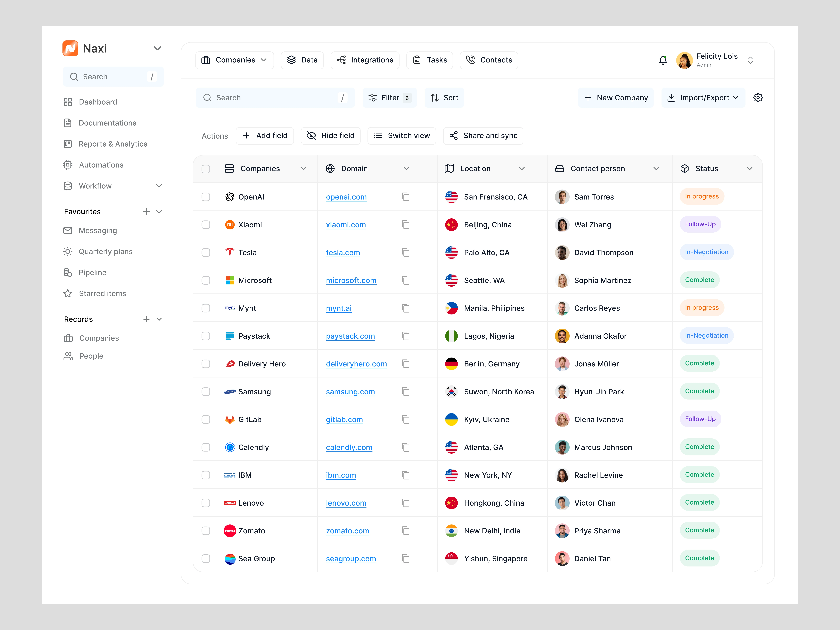Open the paystack.com link
The image size is (840, 630).
(350, 336)
